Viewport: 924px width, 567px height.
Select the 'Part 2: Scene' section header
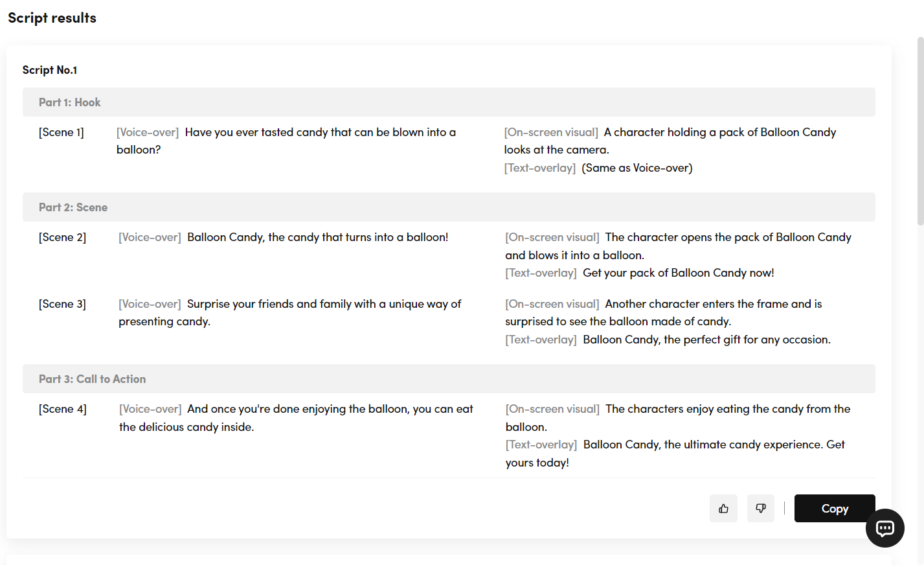[x=449, y=207]
